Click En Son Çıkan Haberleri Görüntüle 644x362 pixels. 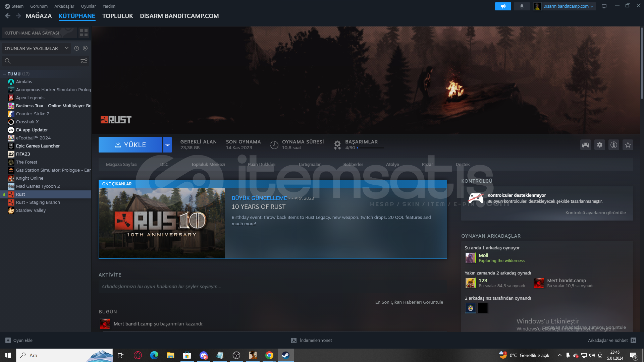(409, 302)
